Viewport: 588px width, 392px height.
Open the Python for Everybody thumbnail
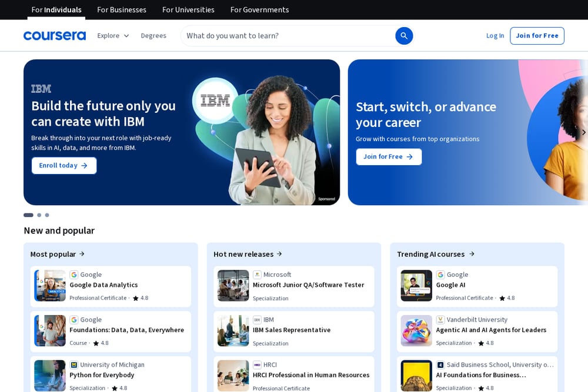(50, 376)
